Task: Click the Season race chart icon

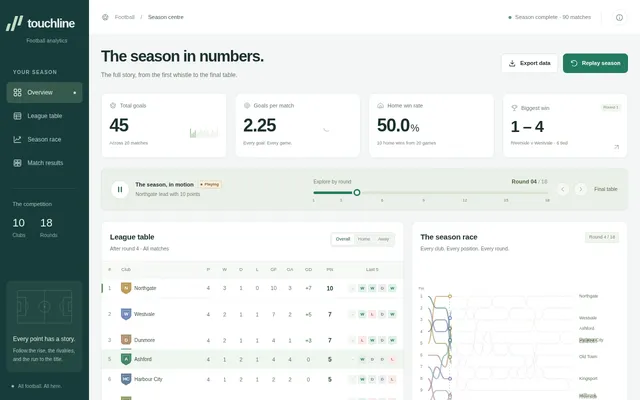Action: coord(17,139)
